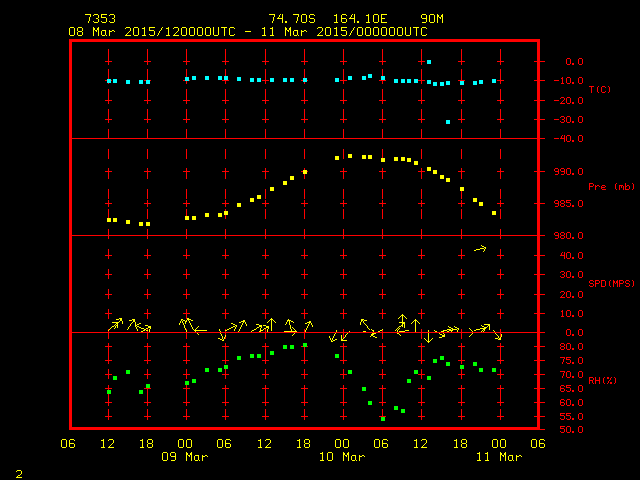Select the cyan temperature point at 0.0
This screenshot has width=640, height=480.
tap(429, 62)
